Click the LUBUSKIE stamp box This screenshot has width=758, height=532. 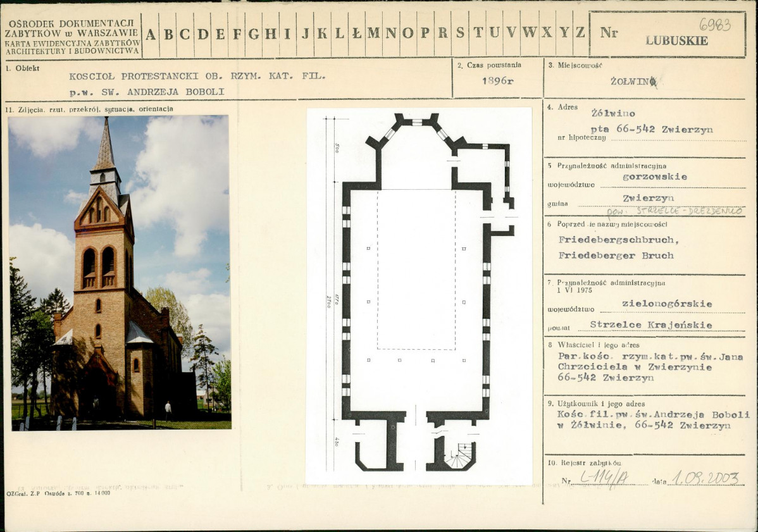coord(667,34)
